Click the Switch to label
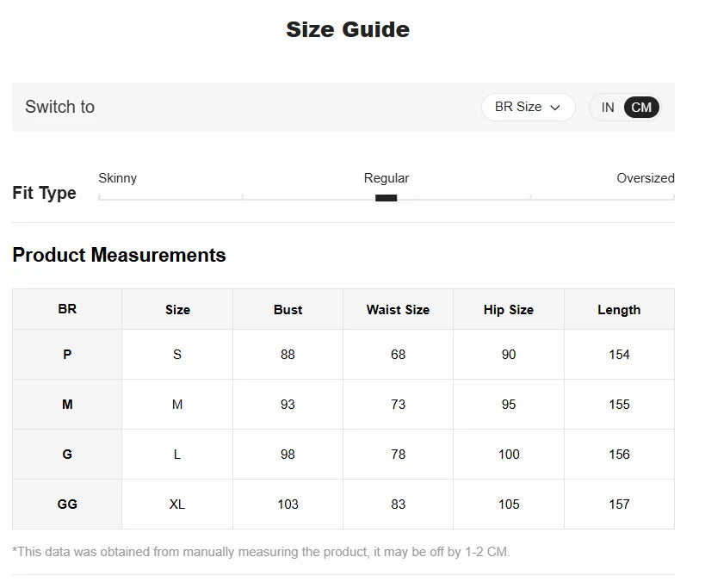The width and height of the screenshot is (705, 588). pos(59,107)
